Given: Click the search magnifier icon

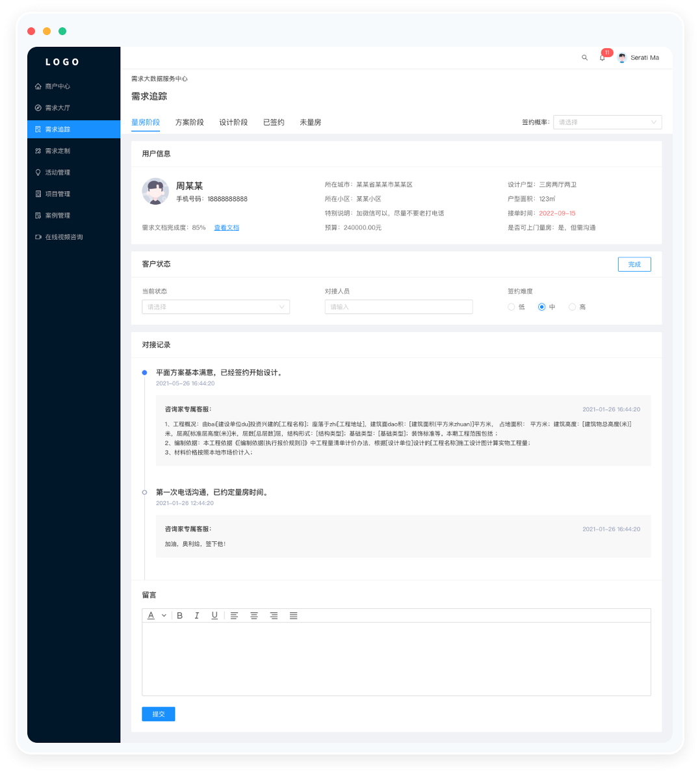Looking at the screenshot, I should (584, 58).
